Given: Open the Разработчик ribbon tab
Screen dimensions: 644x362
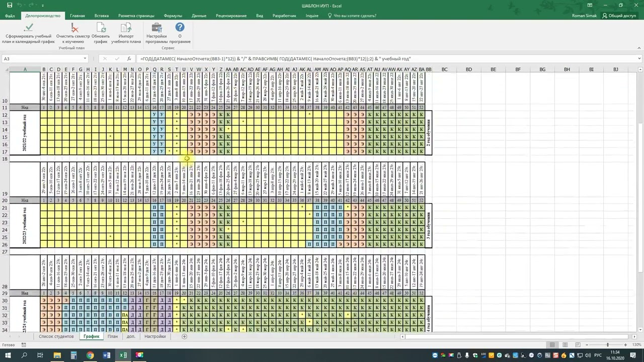Looking at the screenshot, I should point(284,16).
